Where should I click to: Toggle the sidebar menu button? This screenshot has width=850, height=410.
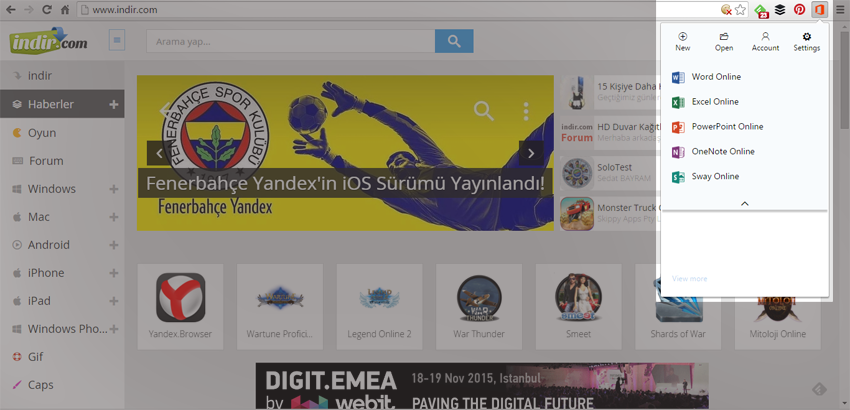coord(117,40)
